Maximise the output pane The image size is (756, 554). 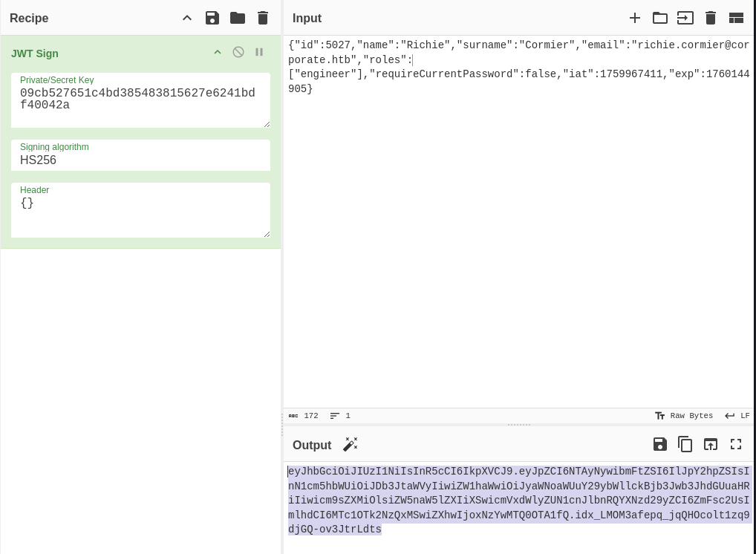(736, 444)
